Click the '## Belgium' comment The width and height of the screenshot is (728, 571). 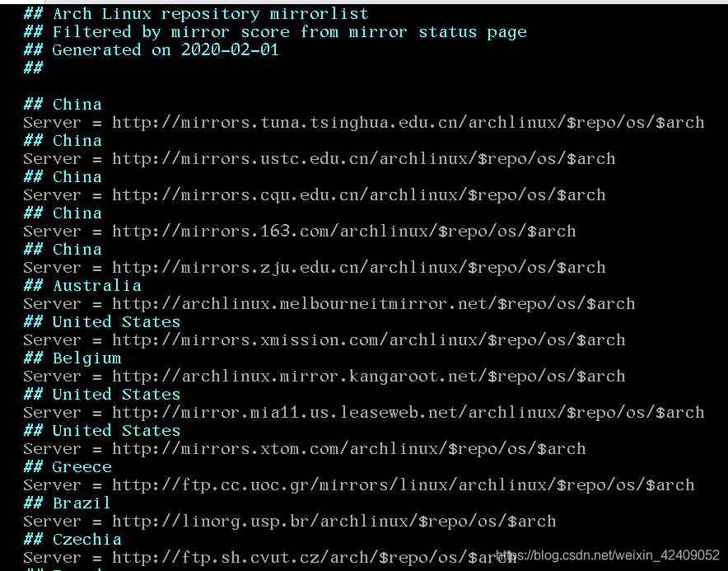coord(72,358)
